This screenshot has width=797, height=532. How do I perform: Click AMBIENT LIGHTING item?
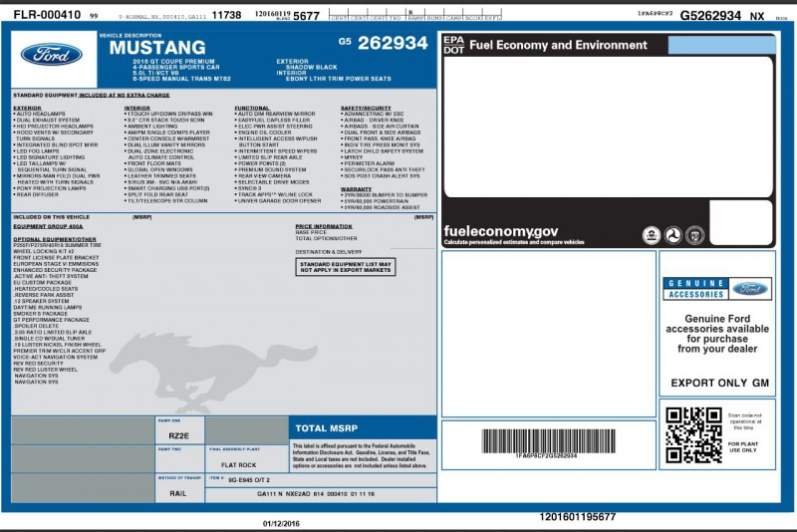[152, 126]
